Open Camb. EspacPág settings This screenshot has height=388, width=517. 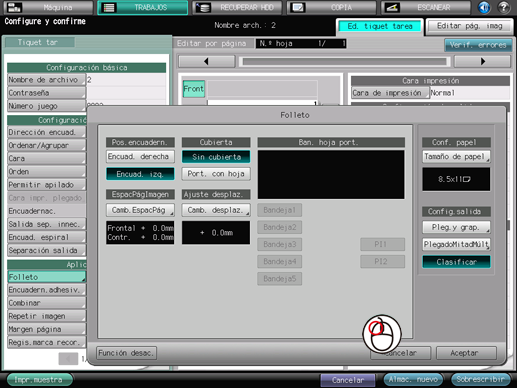click(x=140, y=210)
